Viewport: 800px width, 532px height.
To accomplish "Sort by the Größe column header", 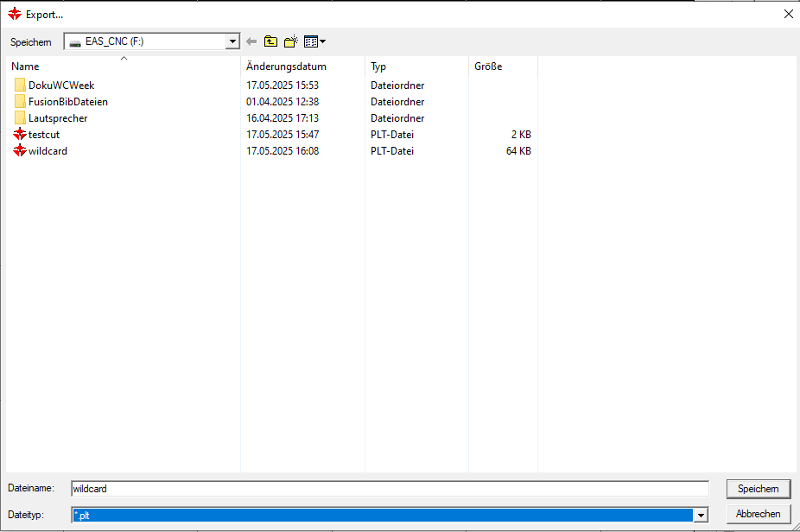I will click(x=503, y=66).
